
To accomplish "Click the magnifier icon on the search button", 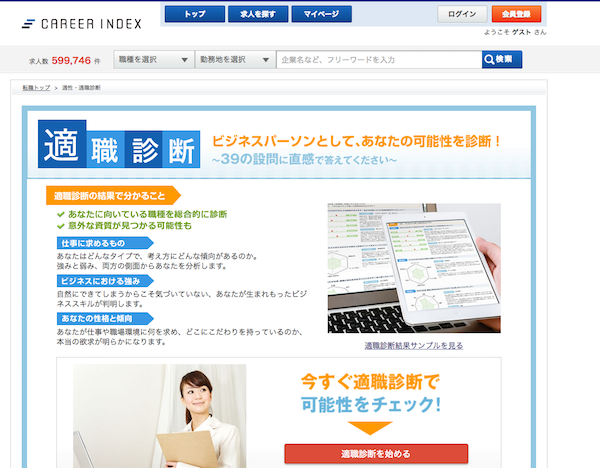I will (489, 60).
